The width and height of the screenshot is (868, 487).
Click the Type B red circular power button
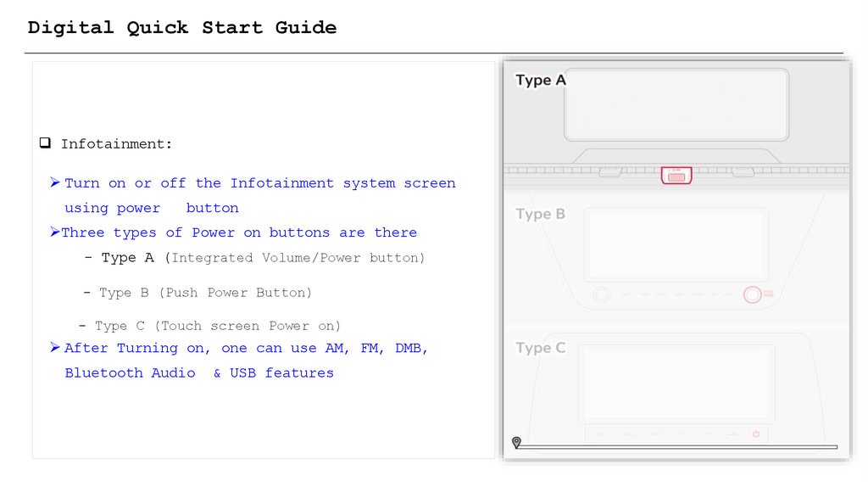(753, 294)
